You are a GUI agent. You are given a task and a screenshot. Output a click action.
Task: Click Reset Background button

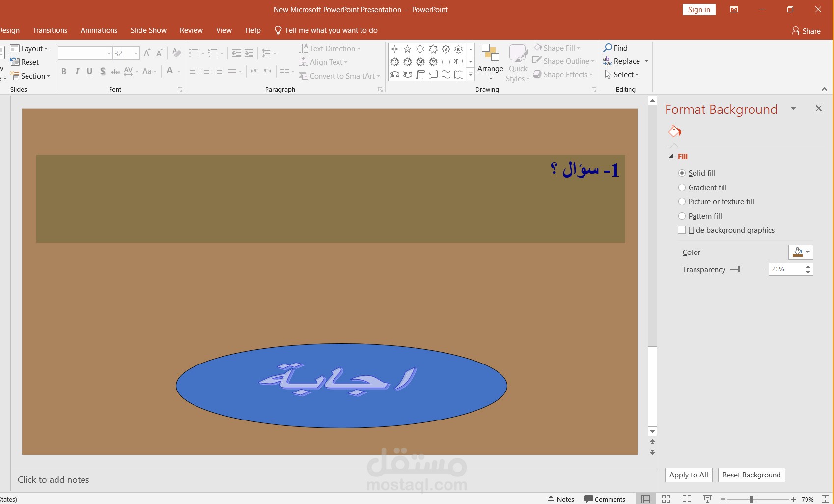pos(751,475)
